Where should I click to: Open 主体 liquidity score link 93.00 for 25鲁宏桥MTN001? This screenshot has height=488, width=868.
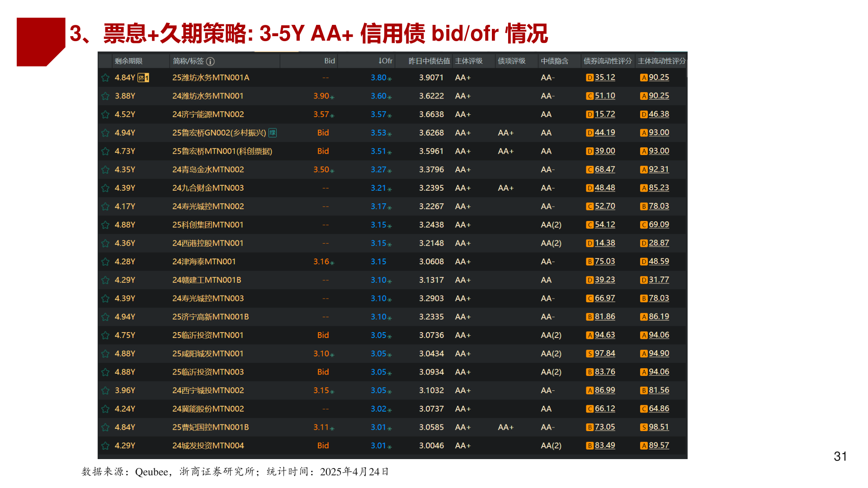(x=659, y=151)
